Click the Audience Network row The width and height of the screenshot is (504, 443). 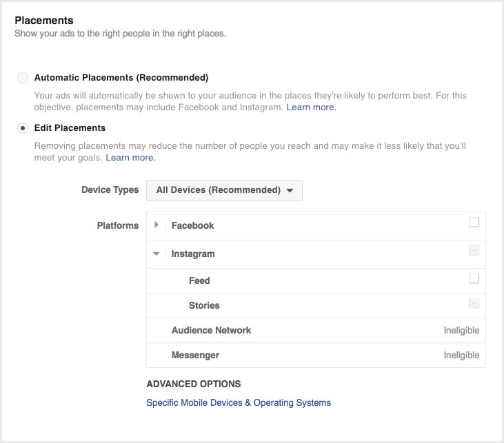211,330
